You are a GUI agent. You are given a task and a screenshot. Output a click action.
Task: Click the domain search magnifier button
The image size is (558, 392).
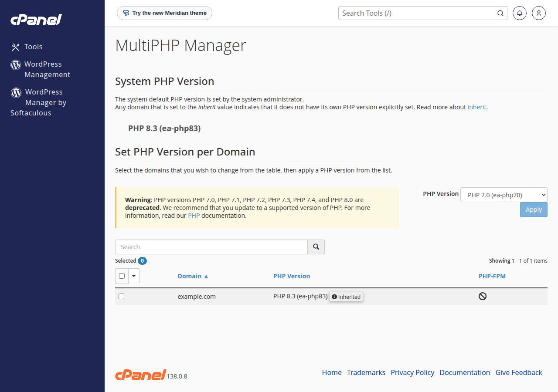point(316,247)
